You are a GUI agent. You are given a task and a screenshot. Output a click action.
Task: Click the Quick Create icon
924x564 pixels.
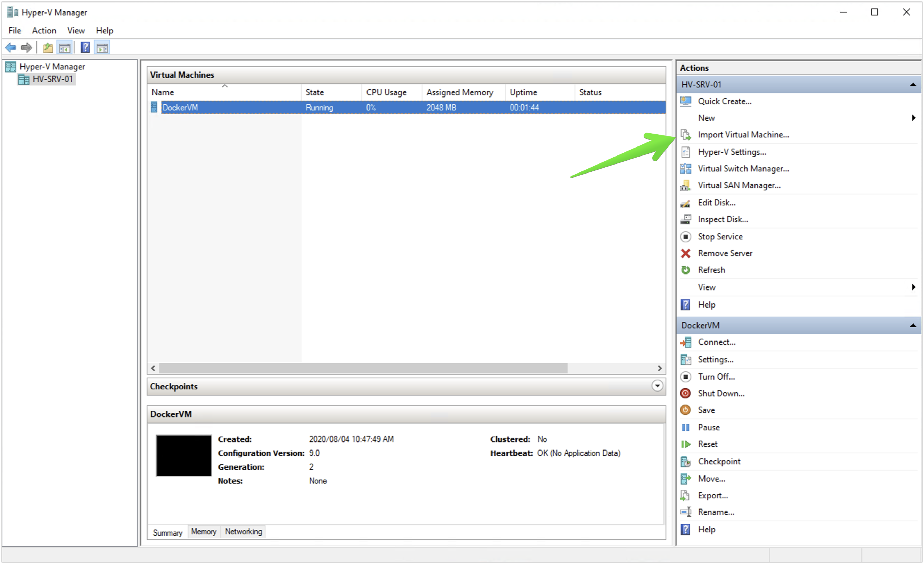(686, 101)
